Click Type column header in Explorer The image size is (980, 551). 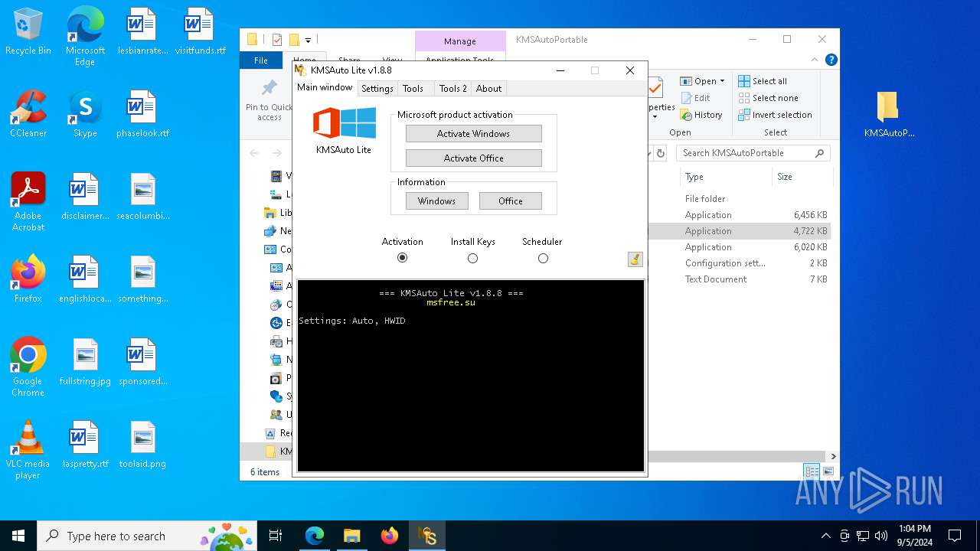click(x=725, y=177)
